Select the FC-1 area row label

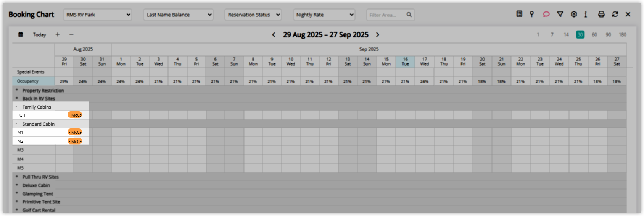(x=34, y=115)
